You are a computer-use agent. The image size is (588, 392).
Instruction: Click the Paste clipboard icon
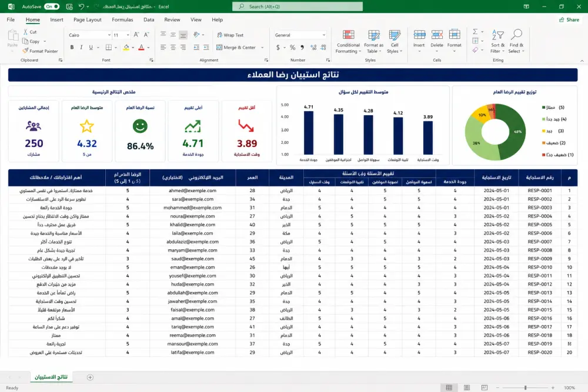pos(13,36)
